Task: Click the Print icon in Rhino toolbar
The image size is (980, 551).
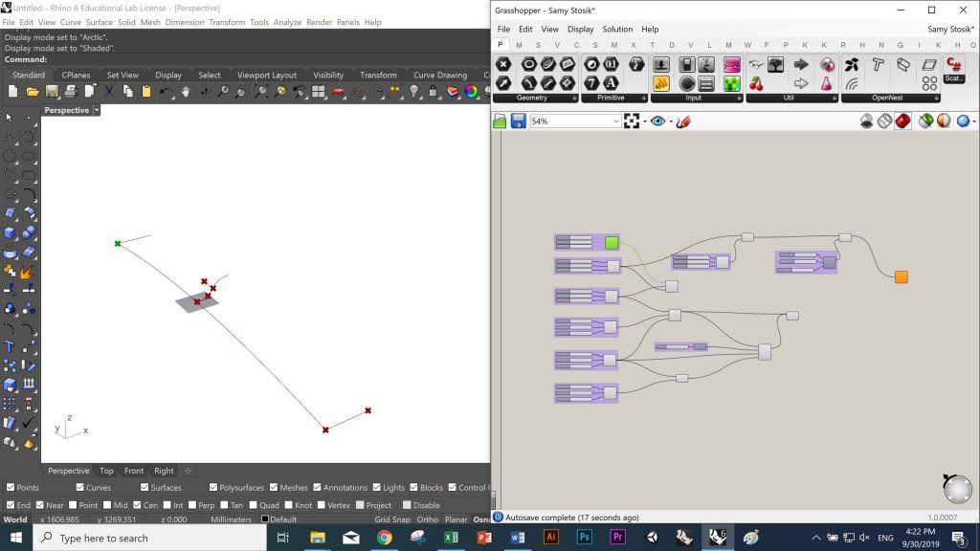Action: tap(70, 91)
